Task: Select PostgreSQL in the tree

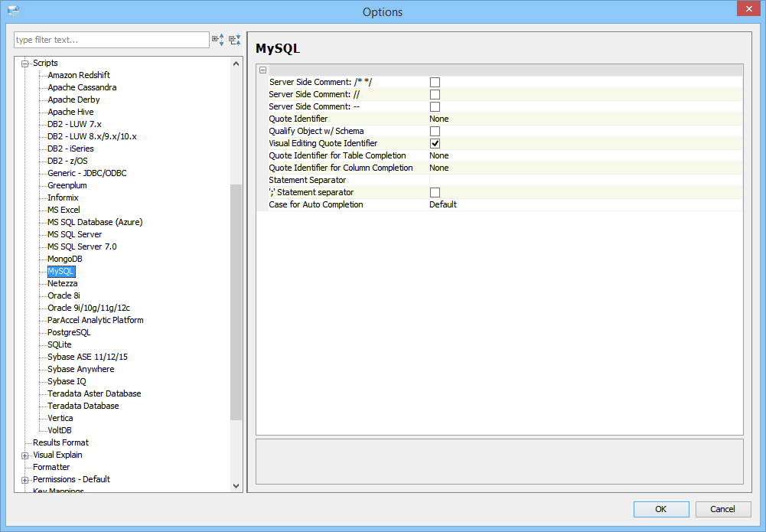Action: 69,331
